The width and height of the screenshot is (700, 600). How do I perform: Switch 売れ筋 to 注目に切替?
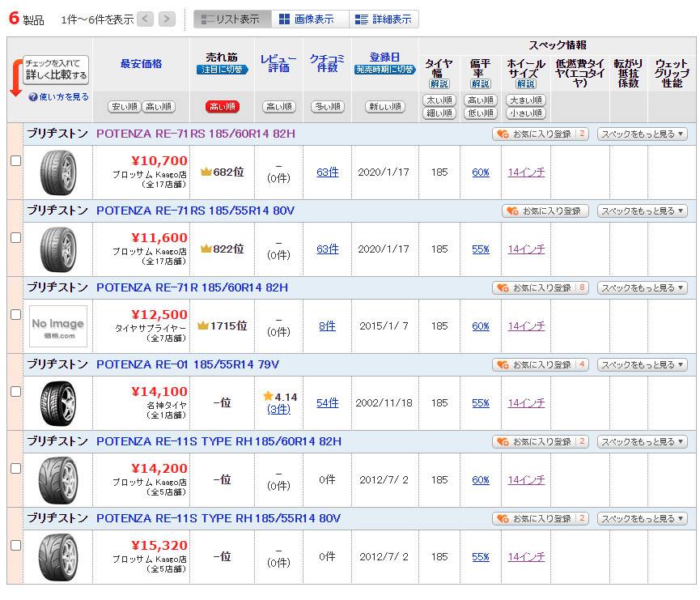click(x=222, y=70)
